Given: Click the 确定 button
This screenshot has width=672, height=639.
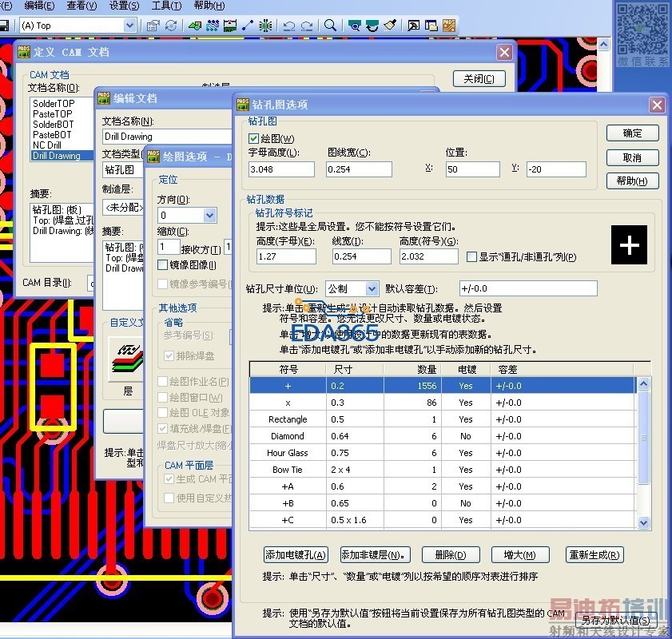Looking at the screenshot, I should [x=633, y=133].
